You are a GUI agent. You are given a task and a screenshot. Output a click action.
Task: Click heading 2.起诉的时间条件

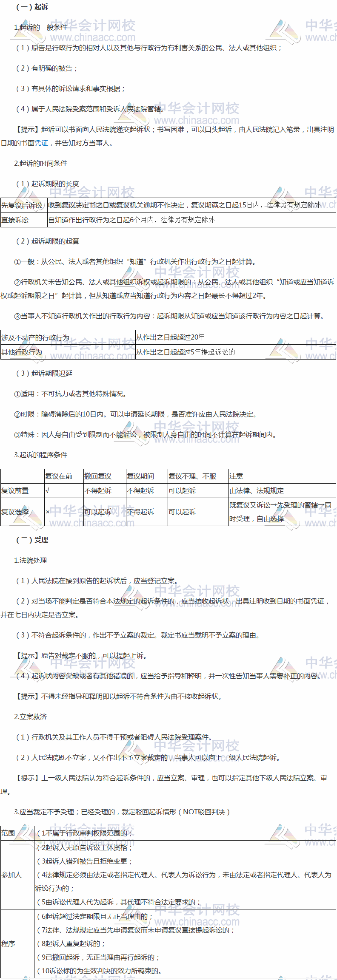pos(40,164)
